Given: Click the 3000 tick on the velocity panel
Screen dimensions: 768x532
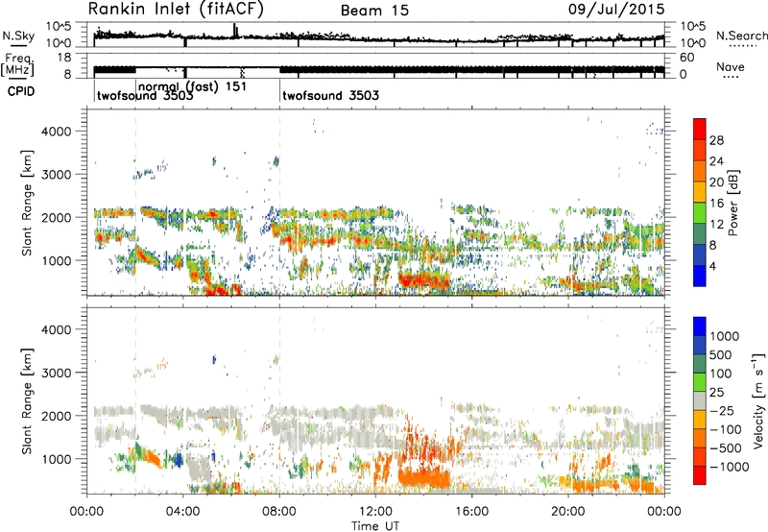Looking at the screenshot, I should coord(57,373).
